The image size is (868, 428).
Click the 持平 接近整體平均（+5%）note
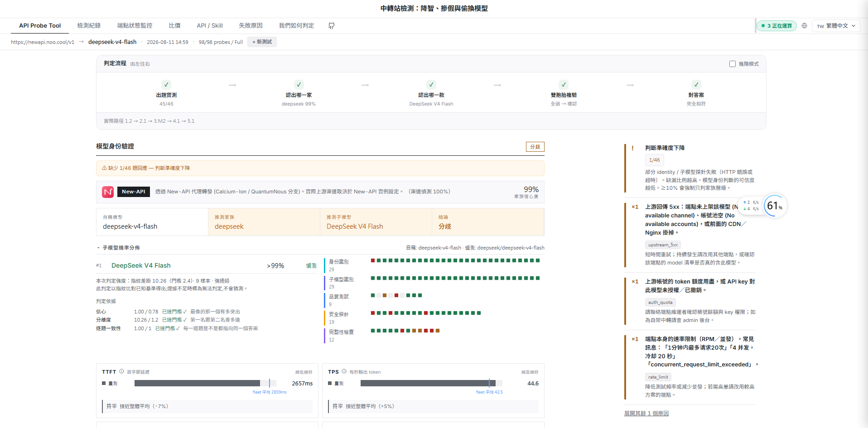(433, 406)
